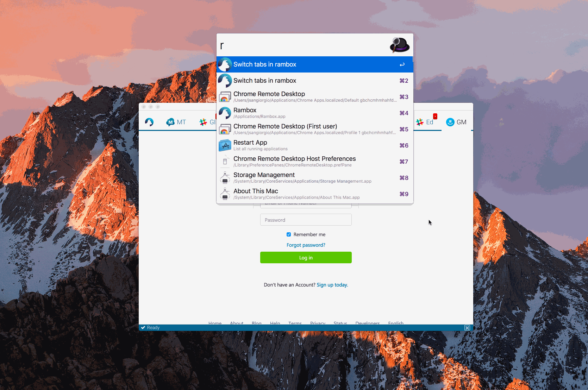Click the return arrow icon on highlighted result
588x390 pixels.
(402, 64)
